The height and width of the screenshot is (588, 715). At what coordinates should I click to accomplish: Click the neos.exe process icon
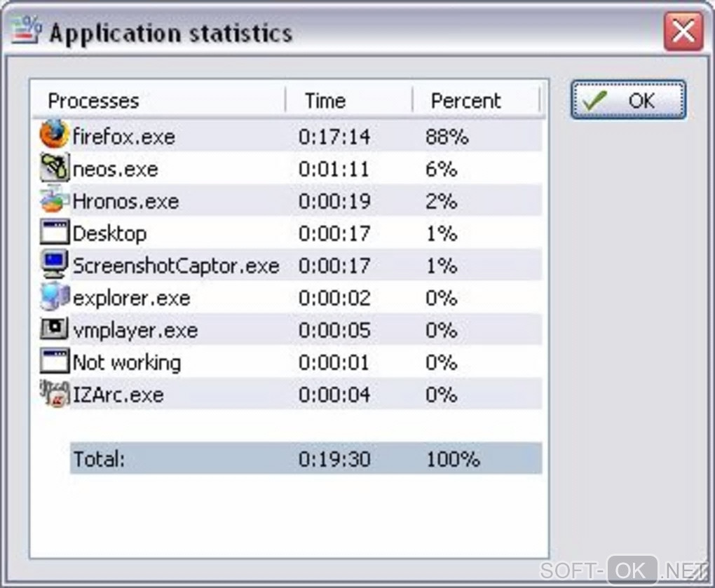pos(54,167)
